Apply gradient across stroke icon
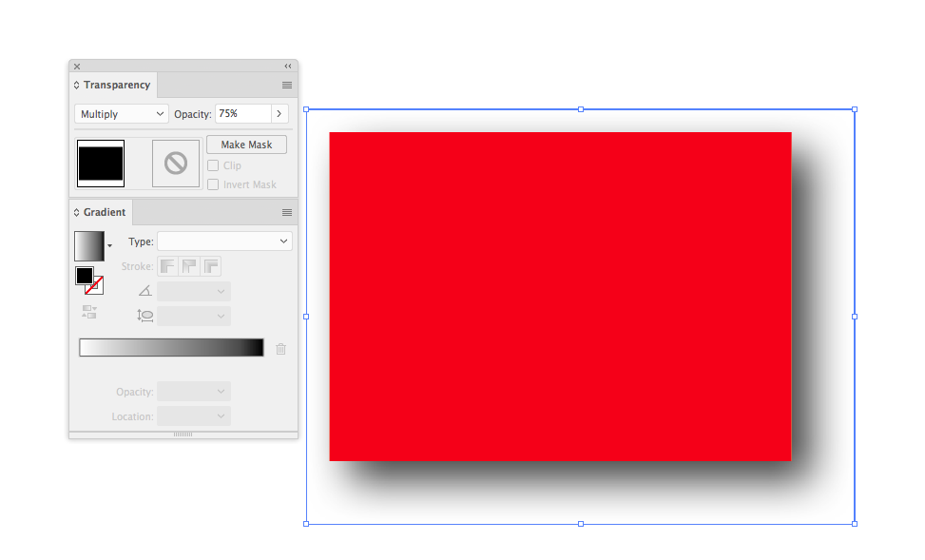 click(211, 267)
